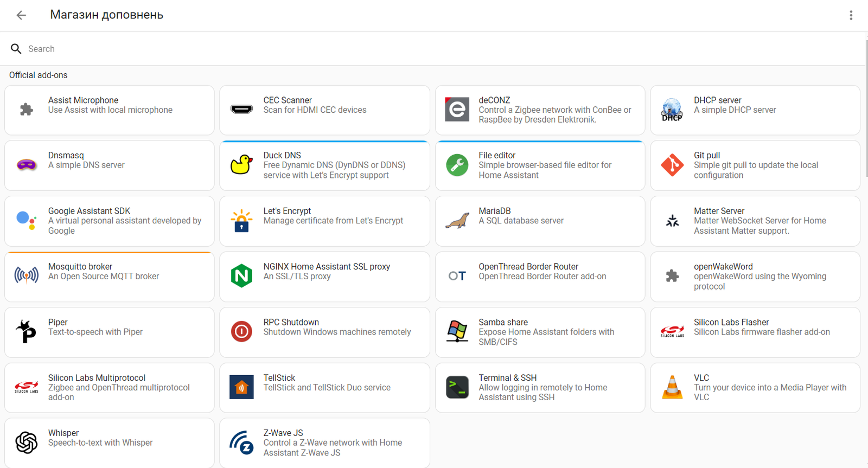Screen dimensions: 868x468
Task: Click the 'Text-to-speech with Piper' description
Action: (x=95, y=332)
